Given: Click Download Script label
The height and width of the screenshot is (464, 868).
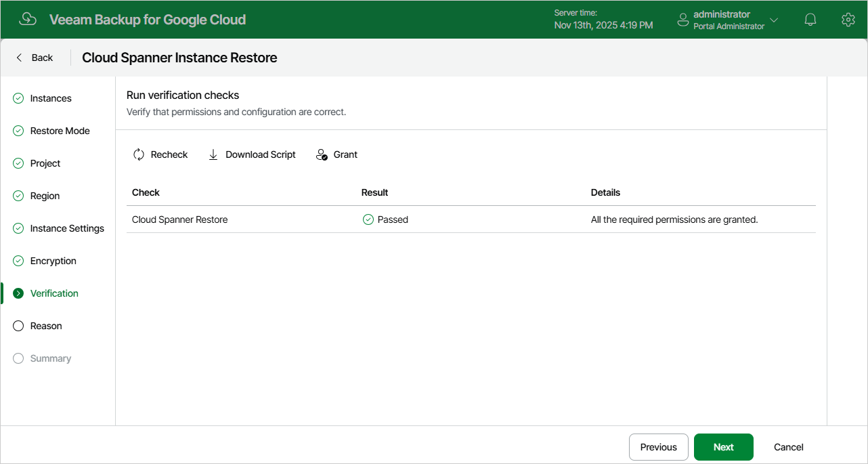Looking at the screenshot, I should (261, 154).
